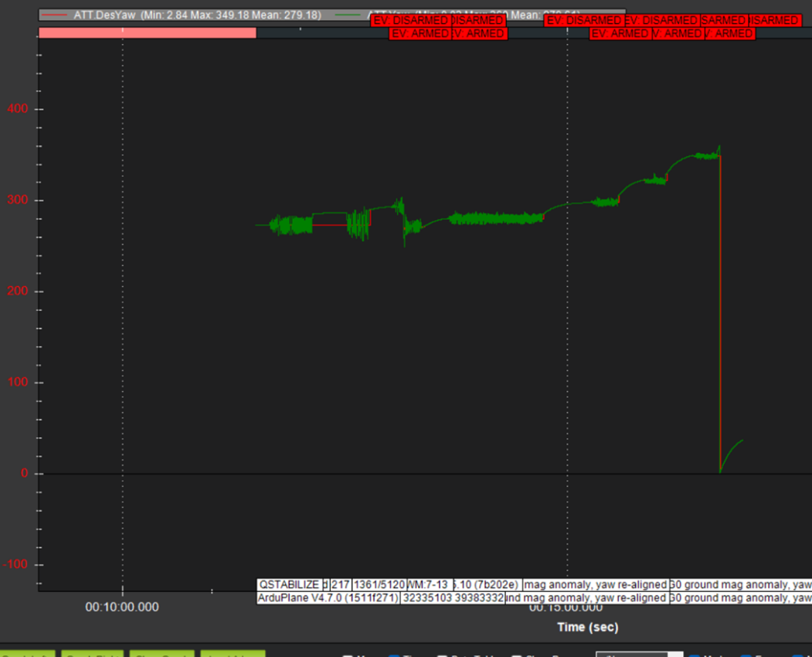Select the ATT.DesYaw legend entry
812x657 pixels.
(182, 15)
